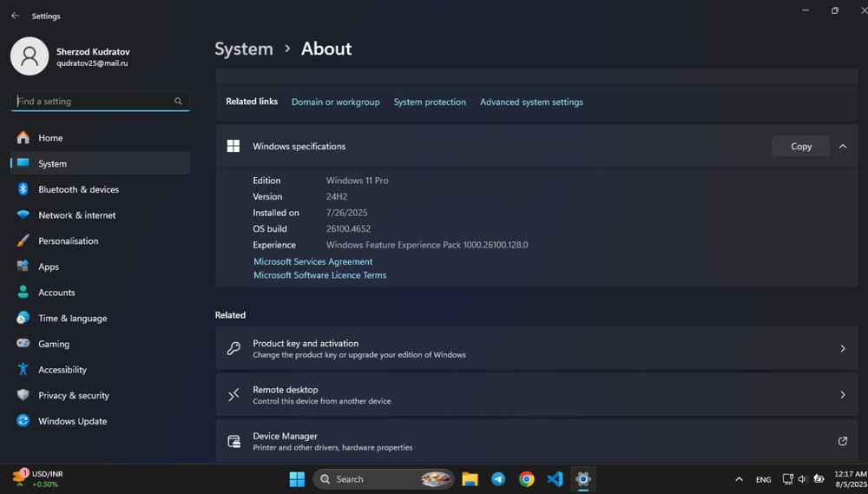The image size is (868, 494).
Task: Click the ENG language indicator
Action: pyautogui.click(x=763, y=479)
